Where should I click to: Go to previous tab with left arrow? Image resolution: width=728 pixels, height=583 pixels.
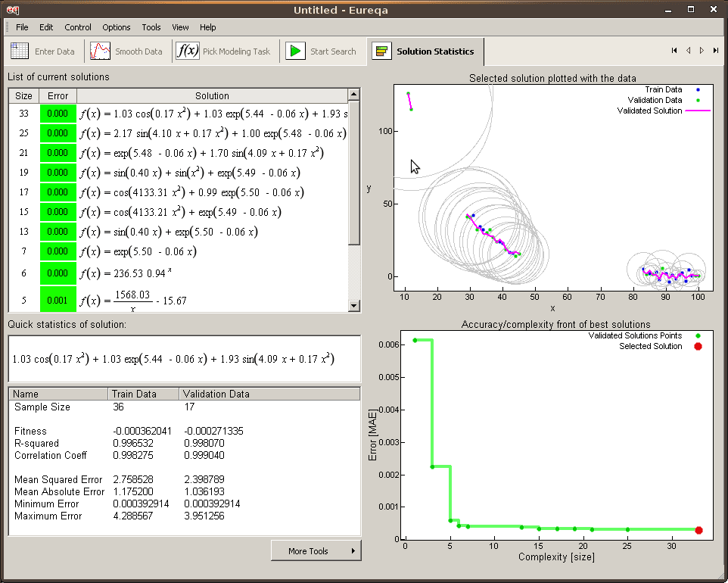pyautogui.click(x=688, y=51)
